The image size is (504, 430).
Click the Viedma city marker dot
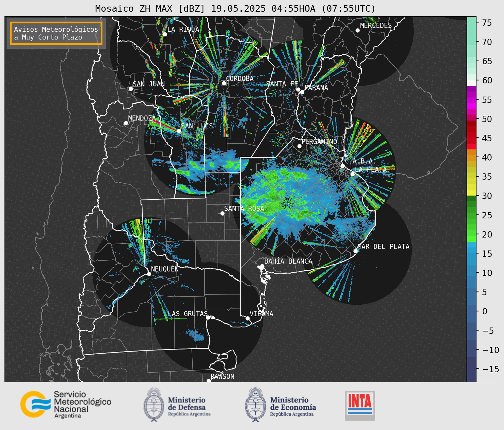pyautogui.click(x=248, y=318)
